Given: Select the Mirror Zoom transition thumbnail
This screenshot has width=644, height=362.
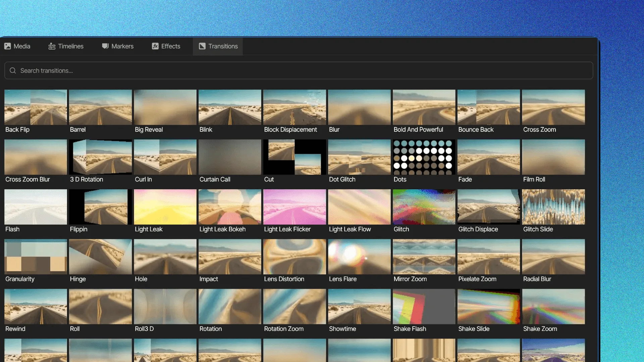Looking at the screenshot, I should pos(424,256).
